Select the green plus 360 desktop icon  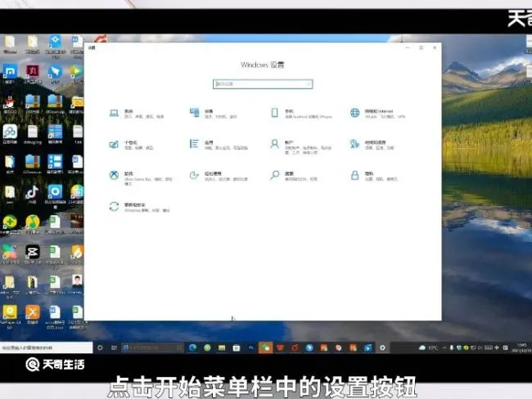pos(10,224)
